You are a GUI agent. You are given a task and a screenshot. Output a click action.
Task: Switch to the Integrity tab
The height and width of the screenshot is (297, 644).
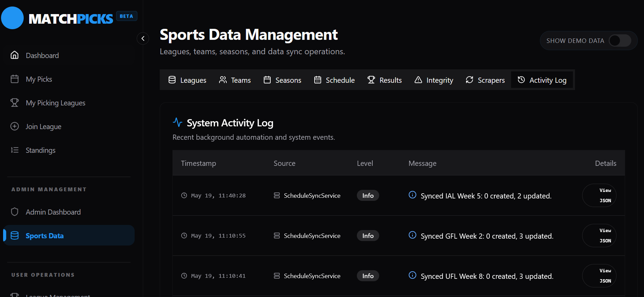coord(434,80)
